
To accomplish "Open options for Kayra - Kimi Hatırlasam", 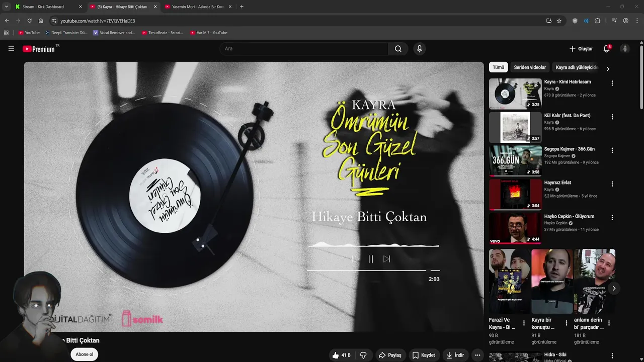I will 612,83.
